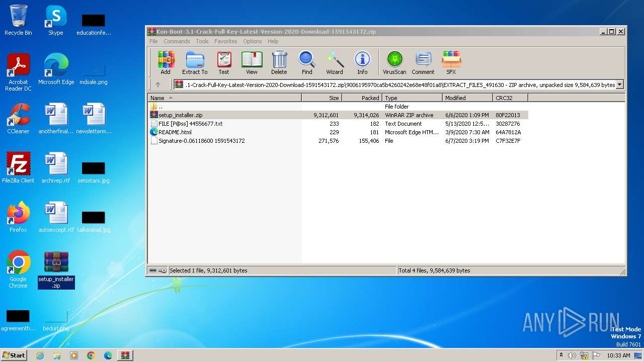Select the parent folder '..' row
Viewport: 644px width, 362px height.
click(338, 107)
